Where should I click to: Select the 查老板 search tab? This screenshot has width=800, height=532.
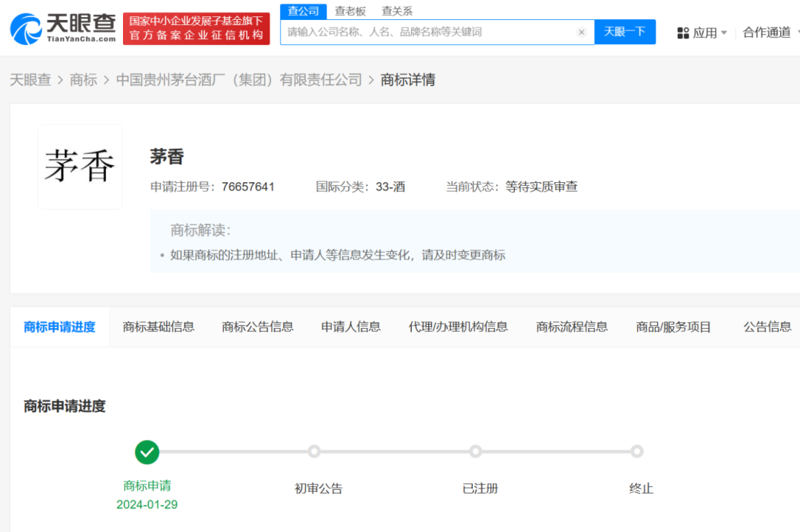point(350,11)
